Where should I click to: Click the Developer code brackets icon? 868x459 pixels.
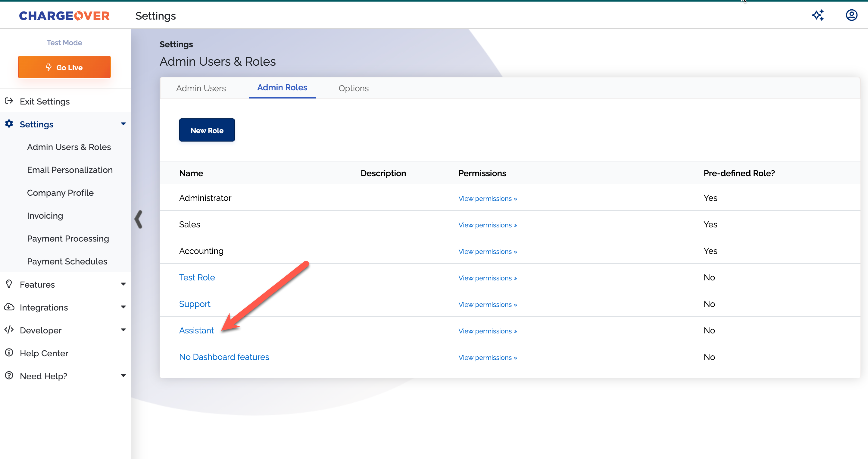[x=9, y=329]
